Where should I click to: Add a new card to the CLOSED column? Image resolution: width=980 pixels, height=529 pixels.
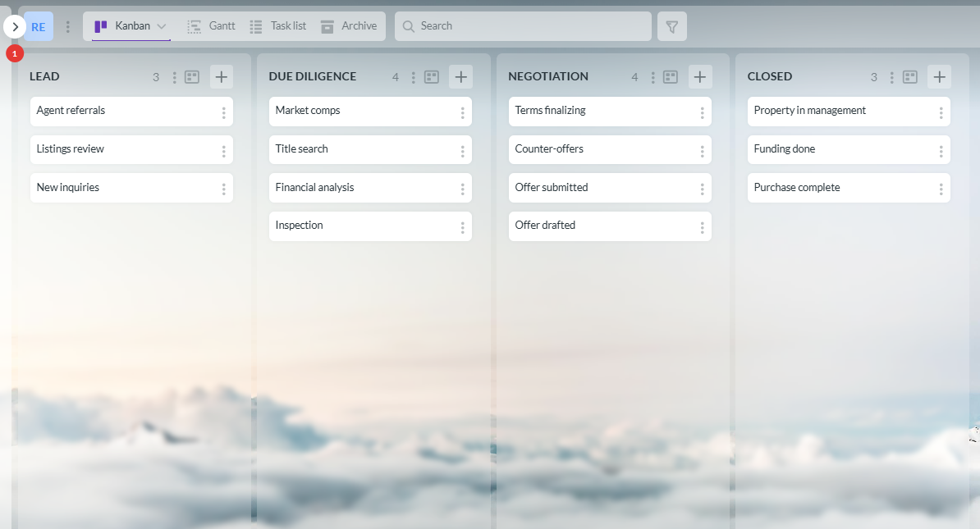pyautogui.click(x=939, y=76)
